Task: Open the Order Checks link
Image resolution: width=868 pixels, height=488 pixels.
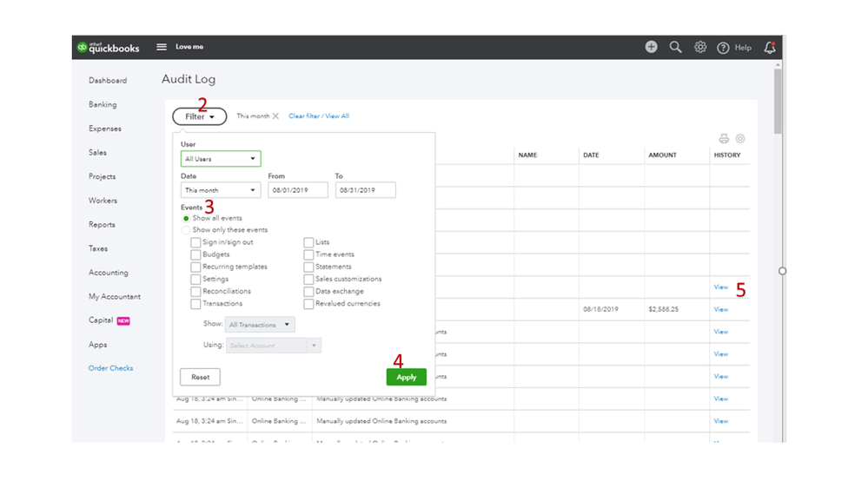Action: coord(110,368)
